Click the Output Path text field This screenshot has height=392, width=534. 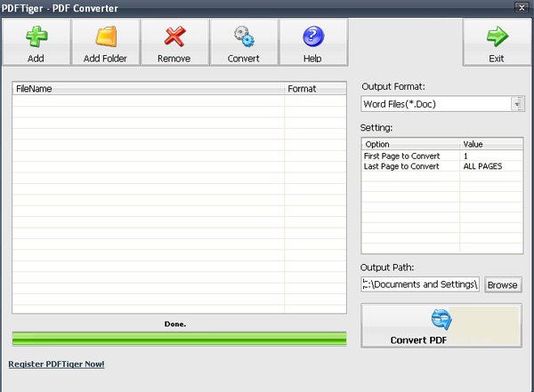pyautogui.click(x=420, y=284)
